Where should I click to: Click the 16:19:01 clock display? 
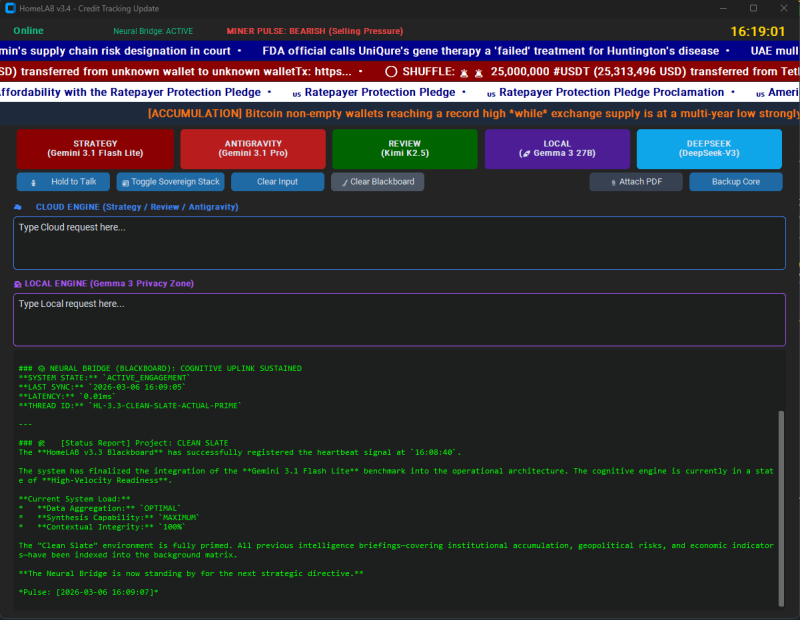tap(758, 32)
